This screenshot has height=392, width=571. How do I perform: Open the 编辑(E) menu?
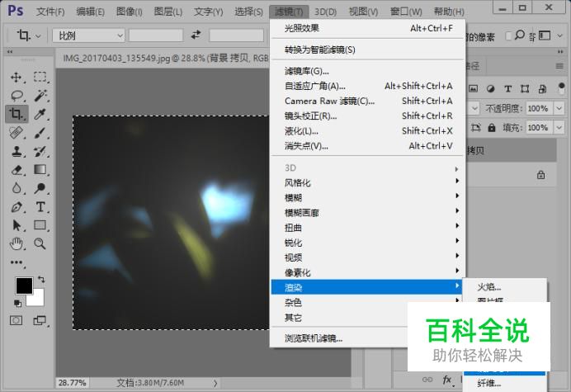click(x=90, y=12)
